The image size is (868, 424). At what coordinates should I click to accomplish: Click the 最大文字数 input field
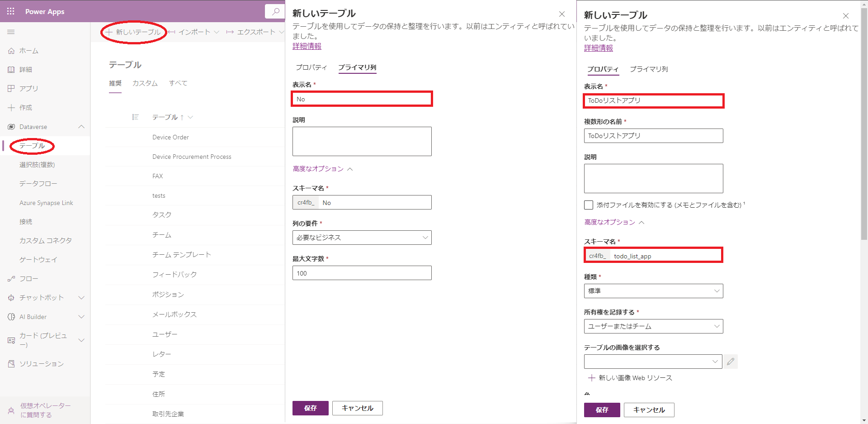pos(362,273)
